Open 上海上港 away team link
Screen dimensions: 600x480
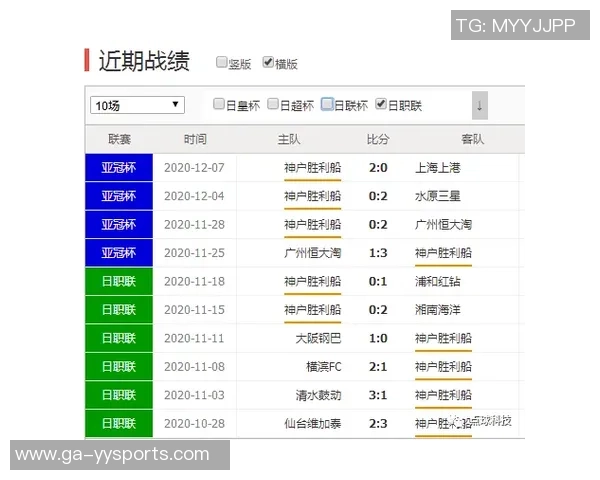coord(437,167)
